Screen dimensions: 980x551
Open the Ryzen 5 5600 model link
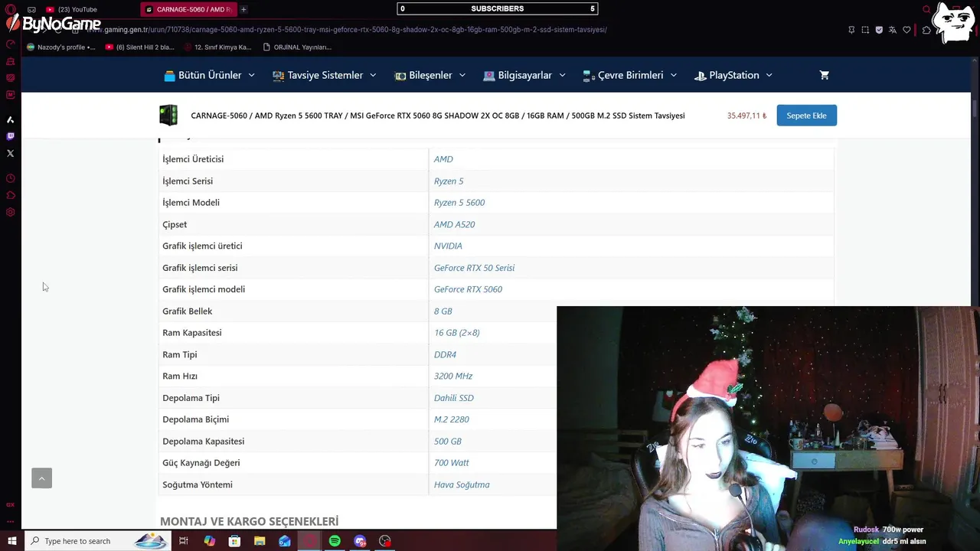tap(459, 203)
